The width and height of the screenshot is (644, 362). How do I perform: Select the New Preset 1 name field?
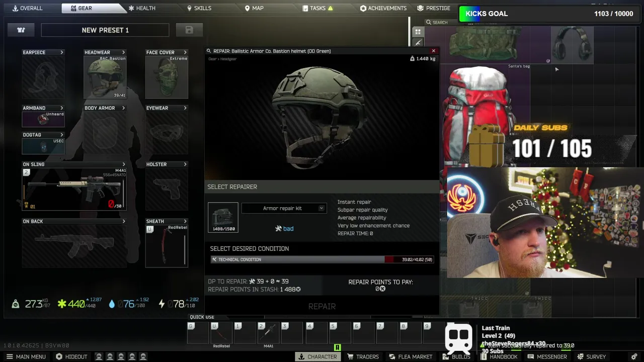coord(105,30)
